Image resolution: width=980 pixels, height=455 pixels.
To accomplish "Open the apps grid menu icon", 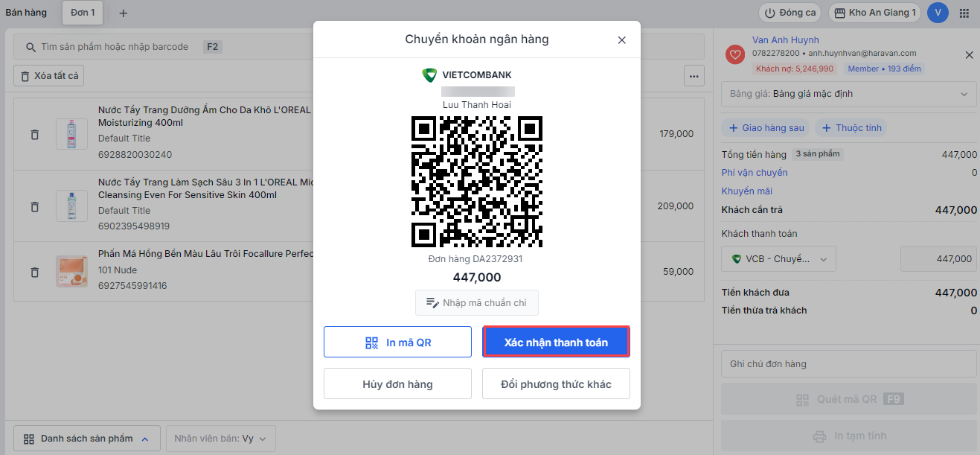I will [x=964, y=13].
